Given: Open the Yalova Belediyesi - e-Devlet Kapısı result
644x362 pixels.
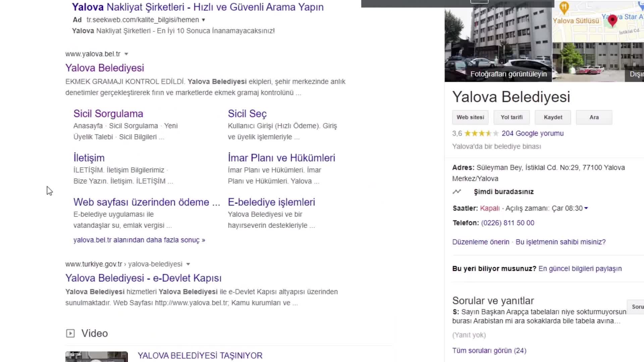Looking at the screenshot, I should pos(143,278).
